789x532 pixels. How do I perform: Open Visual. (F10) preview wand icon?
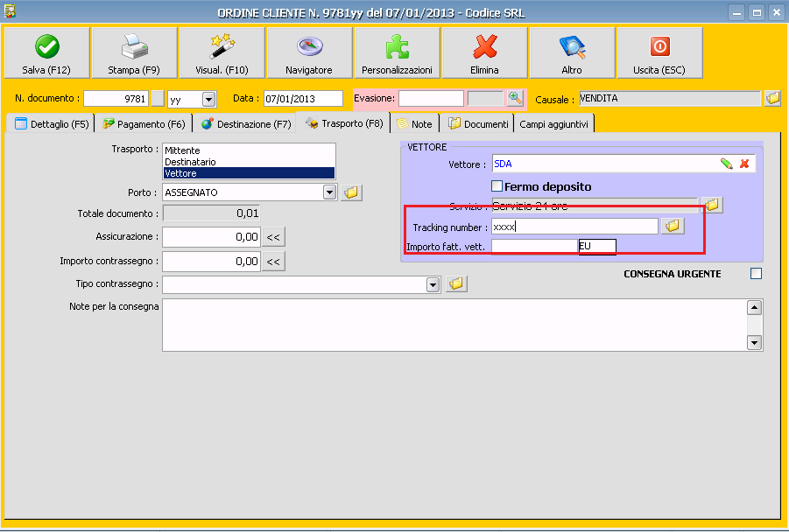pyautogui.click(x=222, y=47)
